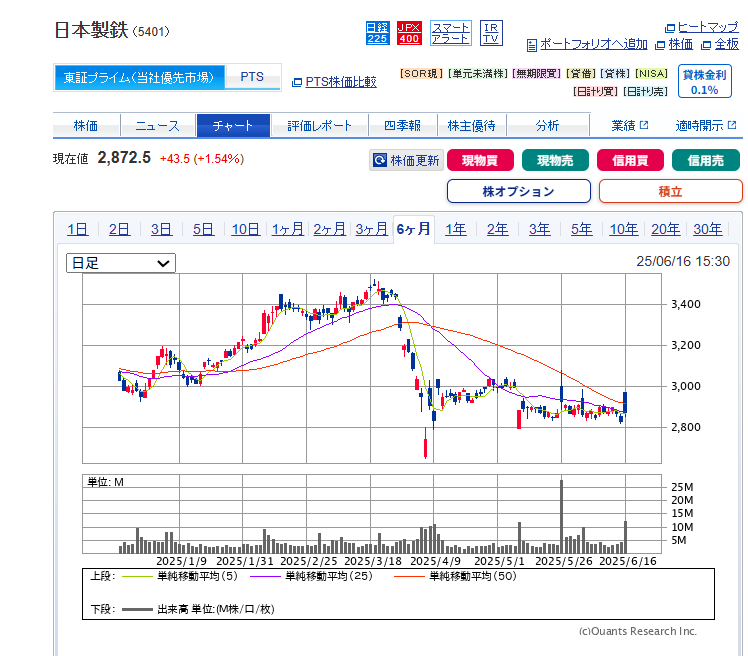The image size is (748, 656).
Task: Click the 信用買 button
Action: [630, 160]
